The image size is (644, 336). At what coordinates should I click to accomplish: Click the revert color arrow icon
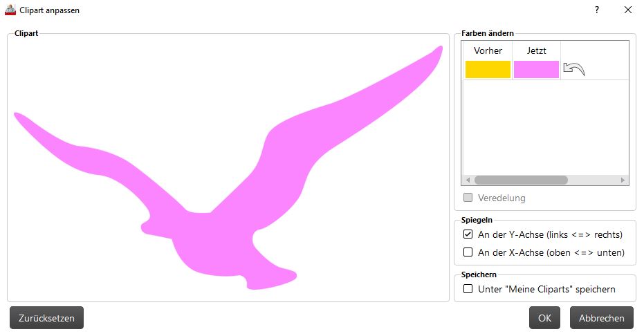[573, 69]
